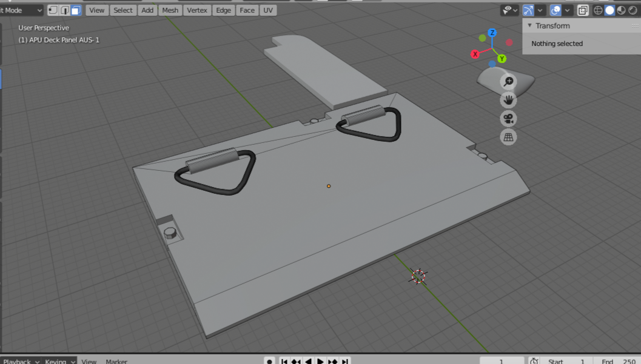Viewport: 641px width, 364px height.
Task: Open timeline Marker menu
Action: [x=116, y=361]
